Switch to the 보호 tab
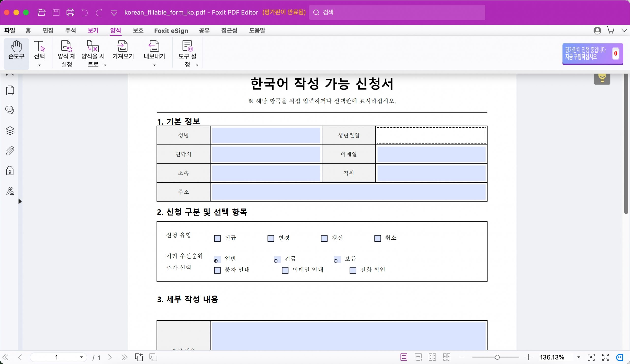 pyautogui.click(x=138, y=30)
